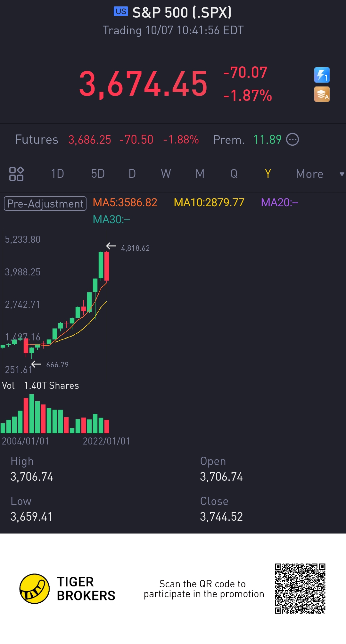This screenshot has height=644, width=346.
Task: Tap the MA5:3586.82 indicator label
Action: tap(125, 202)
